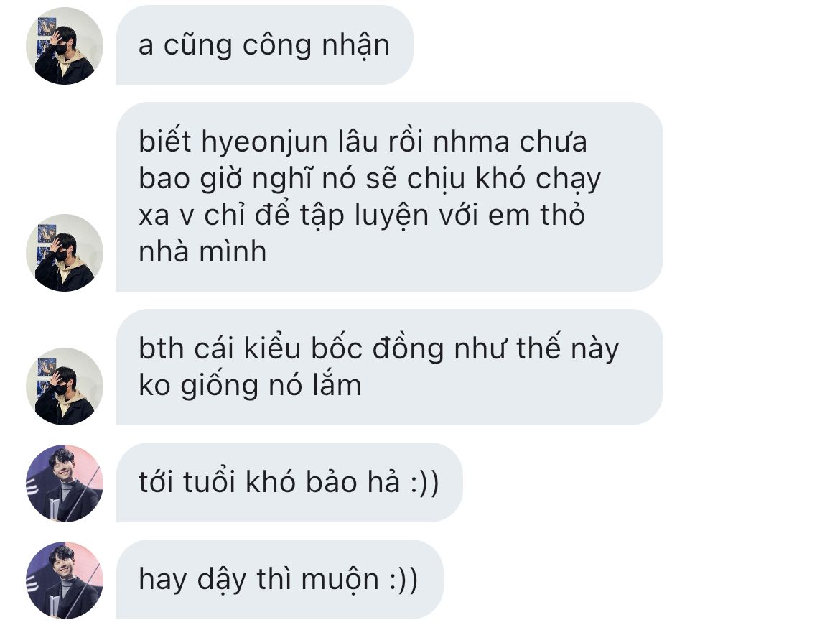Click the ':))' emoticon after 'muộn'
This screenshot has height=625, width=840.
(x=404, y=579)
